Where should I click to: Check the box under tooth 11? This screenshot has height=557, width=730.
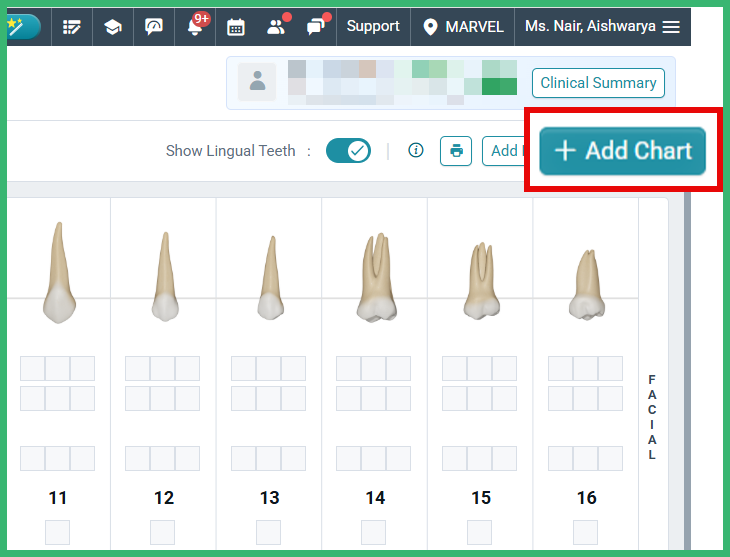pos(58,532)
